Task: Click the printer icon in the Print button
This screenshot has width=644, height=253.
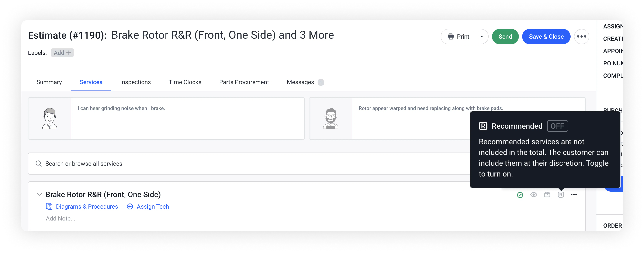Action: (451, 37)
